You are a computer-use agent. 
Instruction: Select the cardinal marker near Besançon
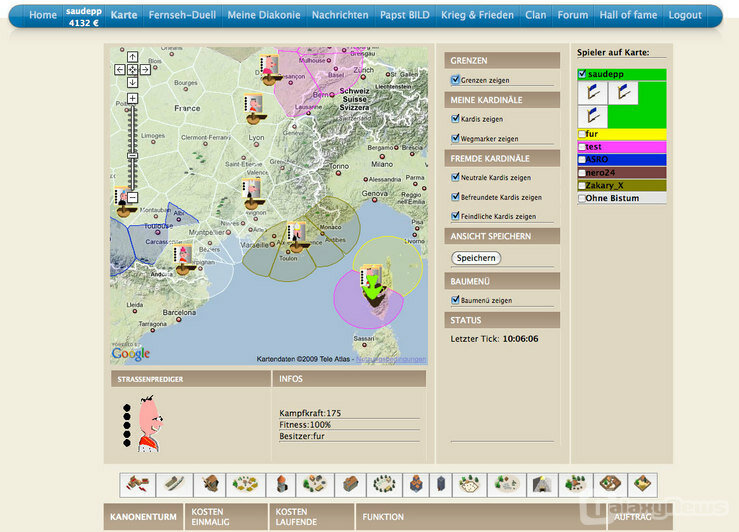click(x=270, y=69)
